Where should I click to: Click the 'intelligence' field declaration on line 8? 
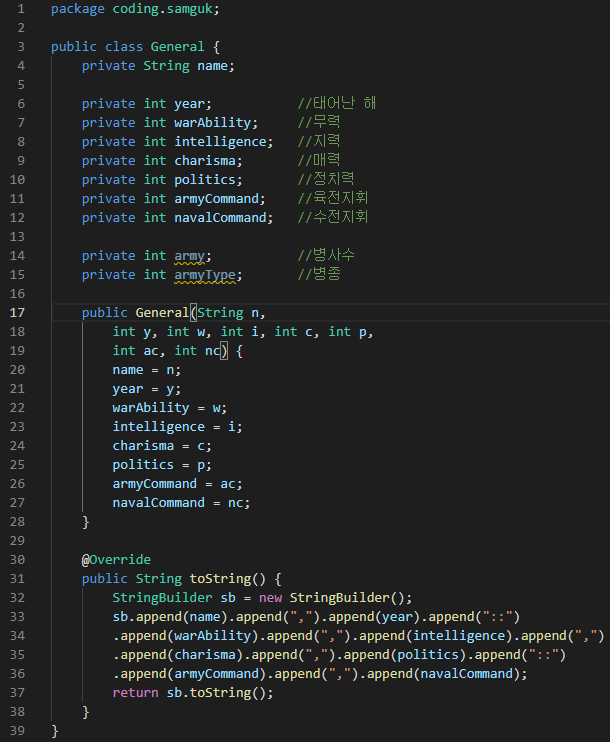tap(220, 142)
